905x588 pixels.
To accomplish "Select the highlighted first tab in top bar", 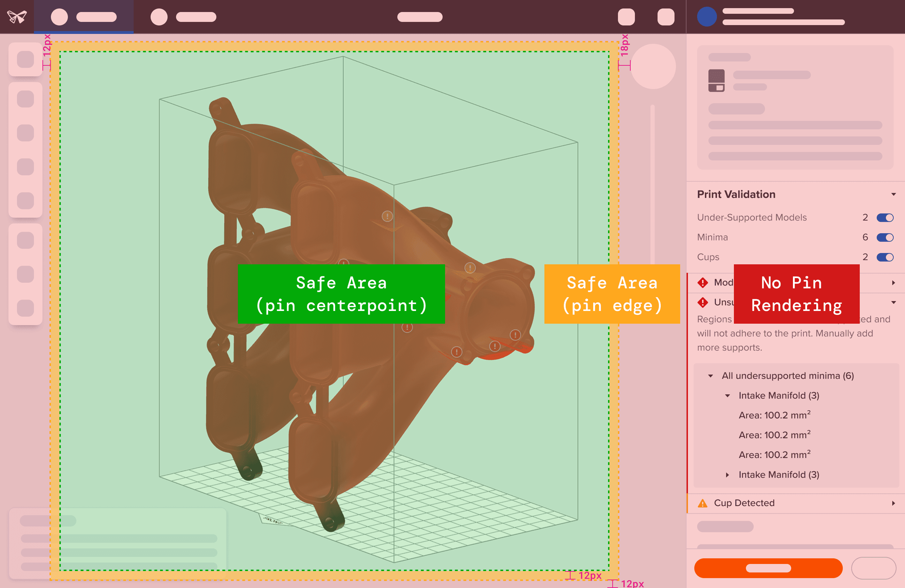I will (x=84, y=17).
